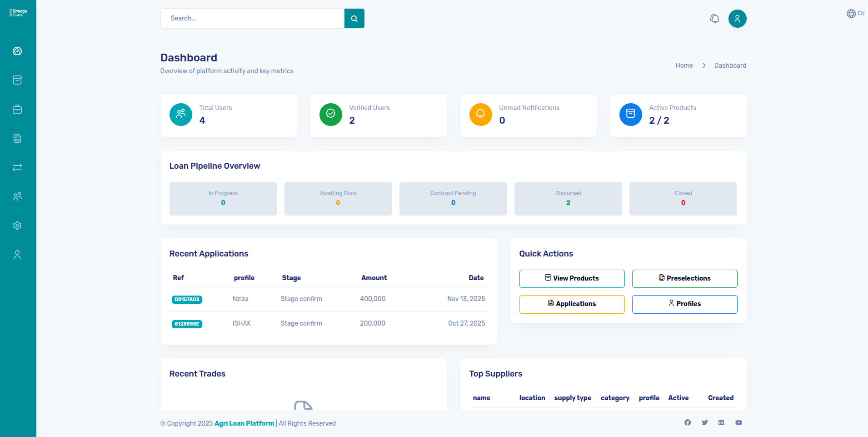Click the profile person icon at sidebar bottom
This screenshot has height=437, width=868.
17,255
